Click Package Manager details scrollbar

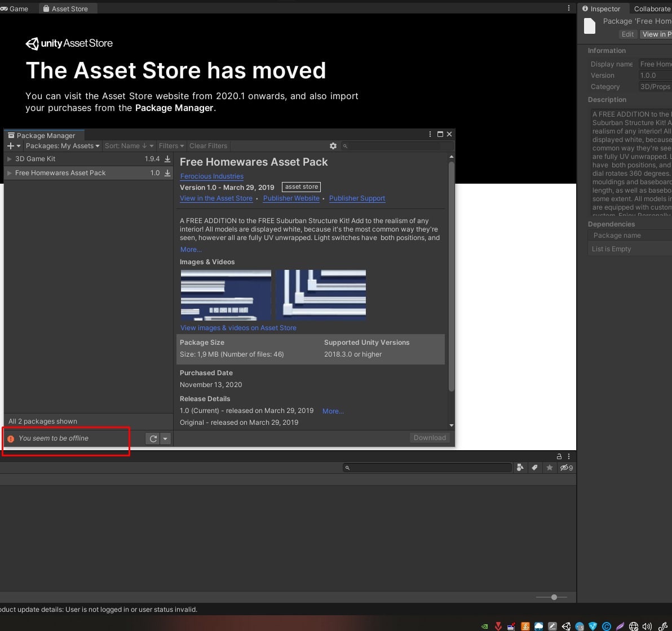(x=451, y=276)
